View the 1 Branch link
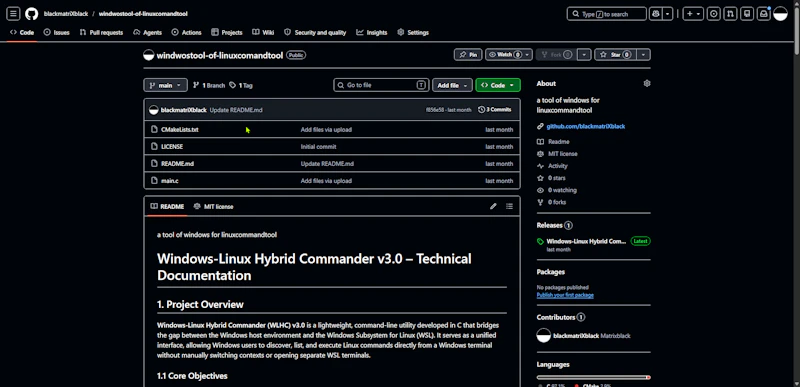Screen dimensions: 800x387 (x=209, y=86)
